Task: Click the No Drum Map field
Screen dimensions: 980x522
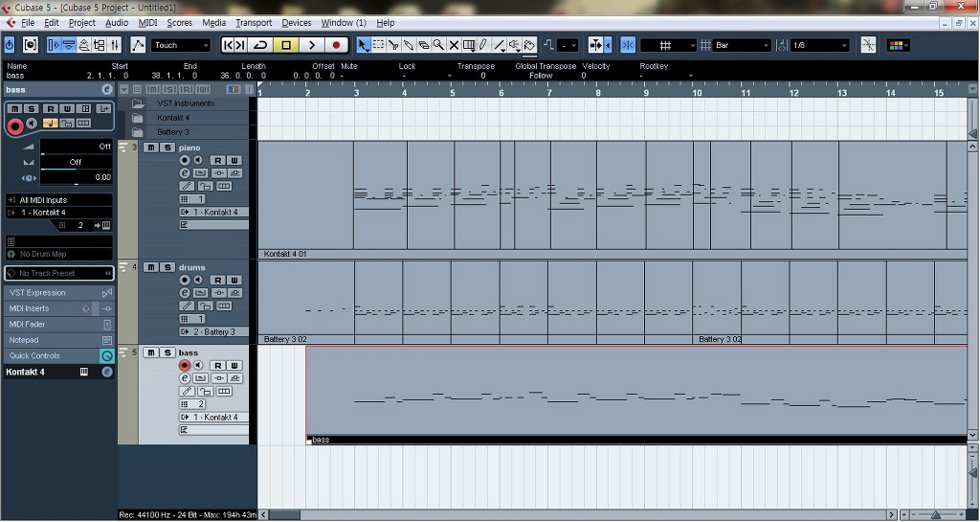Action: pos(58,254)
